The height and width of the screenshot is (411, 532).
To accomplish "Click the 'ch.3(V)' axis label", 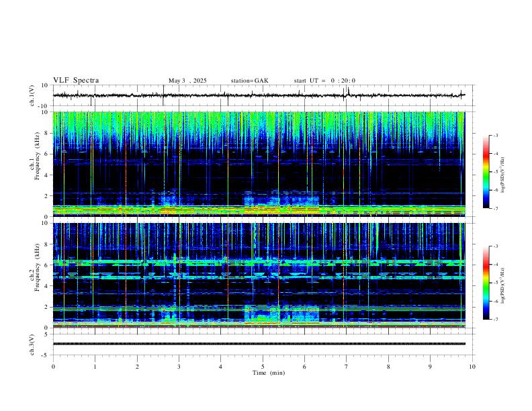I will [32, 345].
